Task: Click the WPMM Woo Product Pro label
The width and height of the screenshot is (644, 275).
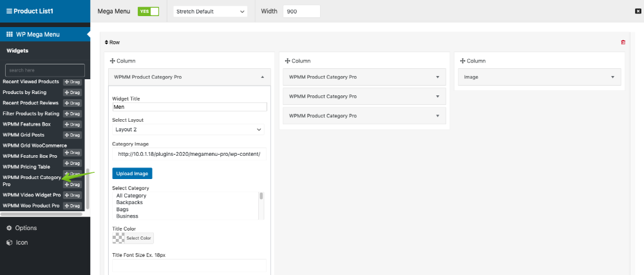Action: pyautogui.click(x=31, y=205)
